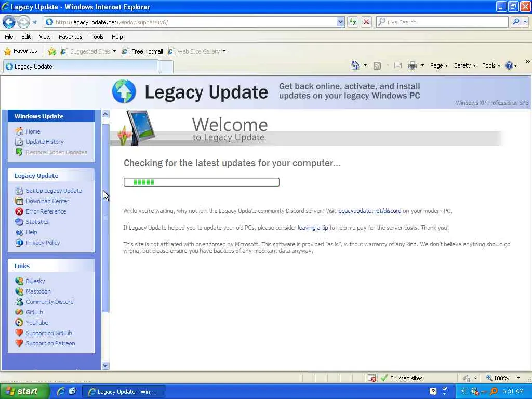The height and width of the screenshot is (399, 532).
Task: Open a new blank tab
Action: [x=166, y=67]
